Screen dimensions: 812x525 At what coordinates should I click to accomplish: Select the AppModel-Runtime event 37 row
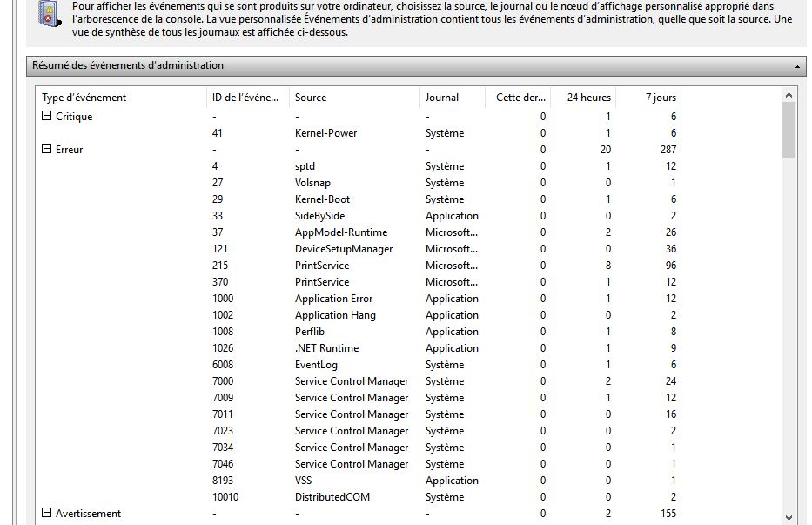pos(359,232)
